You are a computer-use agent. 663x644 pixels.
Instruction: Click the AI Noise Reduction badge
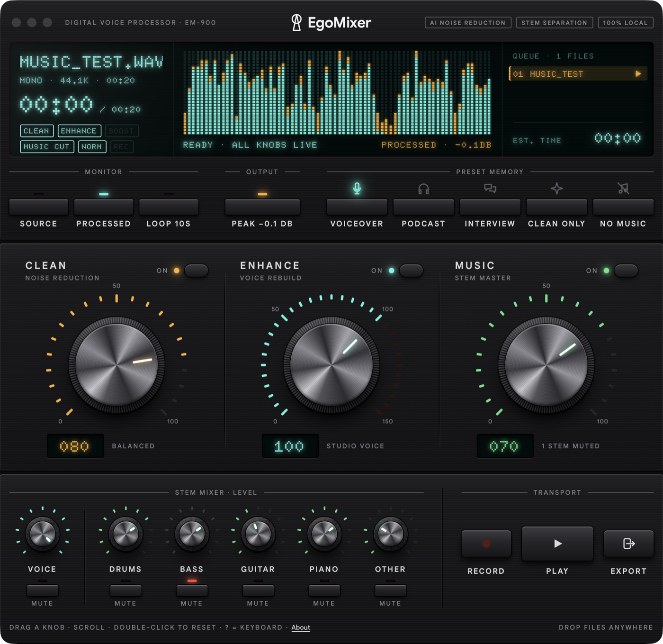pyautogui.click(x=468, y=22)
